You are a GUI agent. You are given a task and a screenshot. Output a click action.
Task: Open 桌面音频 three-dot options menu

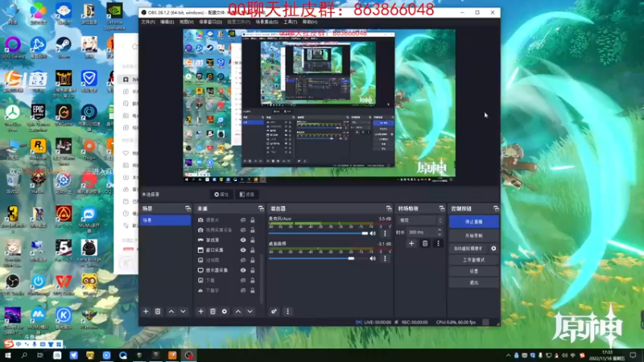click(385, 258)
